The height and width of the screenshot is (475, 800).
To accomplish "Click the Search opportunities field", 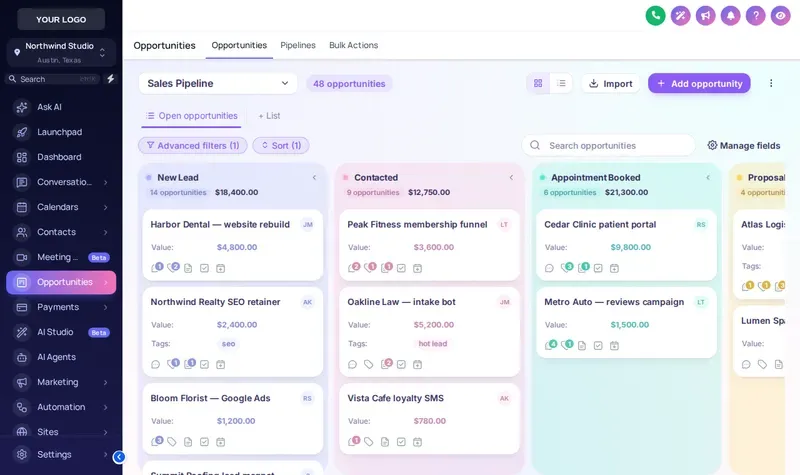I will coord(609,145).
